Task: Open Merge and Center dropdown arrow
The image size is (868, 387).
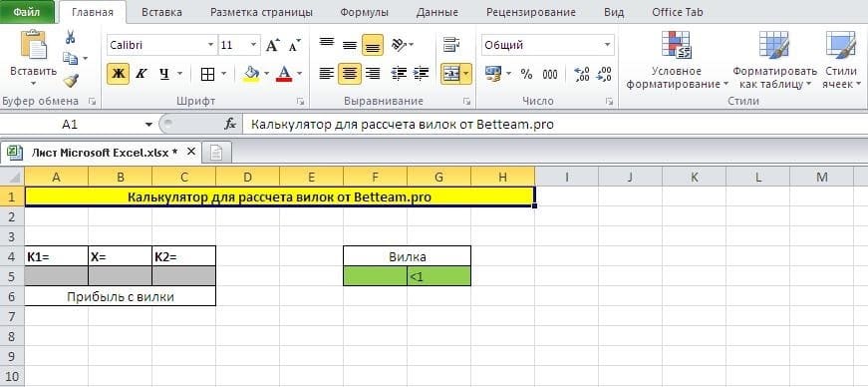Action: coord(466,73)
